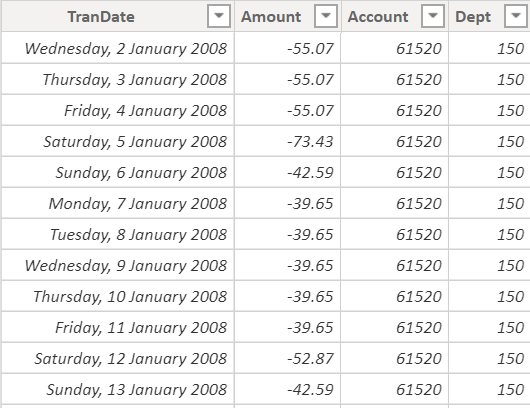Select Account cell for Saturday, 12 January
The width and height of the screenshot is (530, 408).
(395, 358)
